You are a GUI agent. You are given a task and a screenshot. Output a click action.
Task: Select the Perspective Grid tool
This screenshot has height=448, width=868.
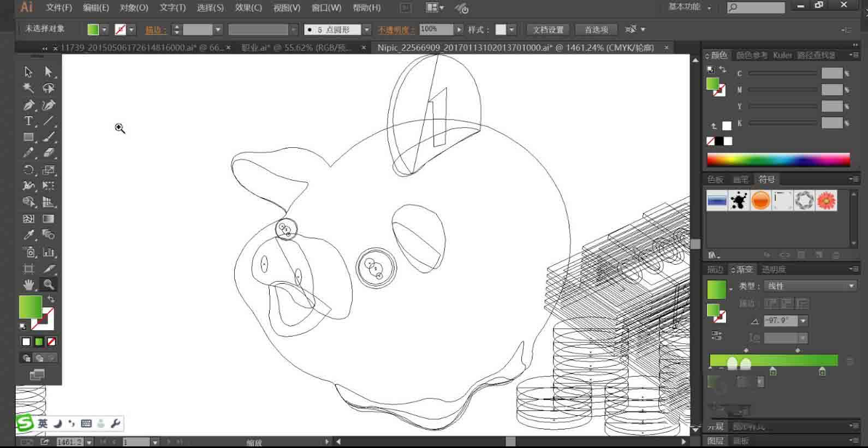49,202
